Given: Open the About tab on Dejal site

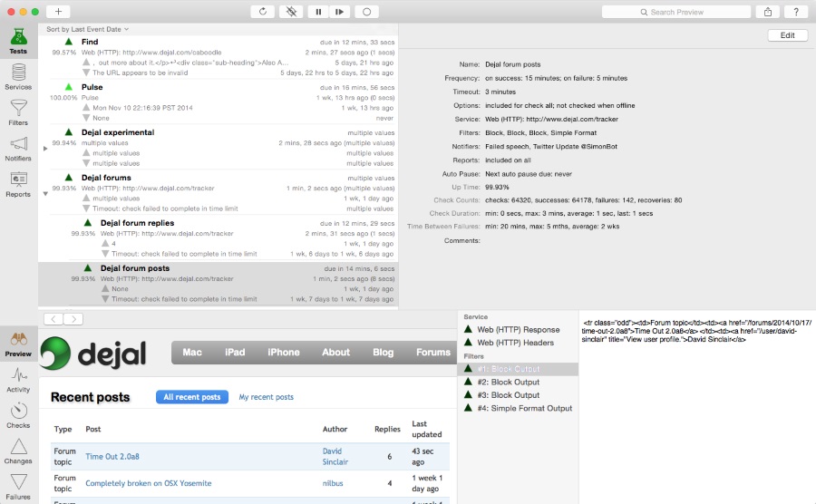Looking at the screenshot, I should click(x=335, y=352).
